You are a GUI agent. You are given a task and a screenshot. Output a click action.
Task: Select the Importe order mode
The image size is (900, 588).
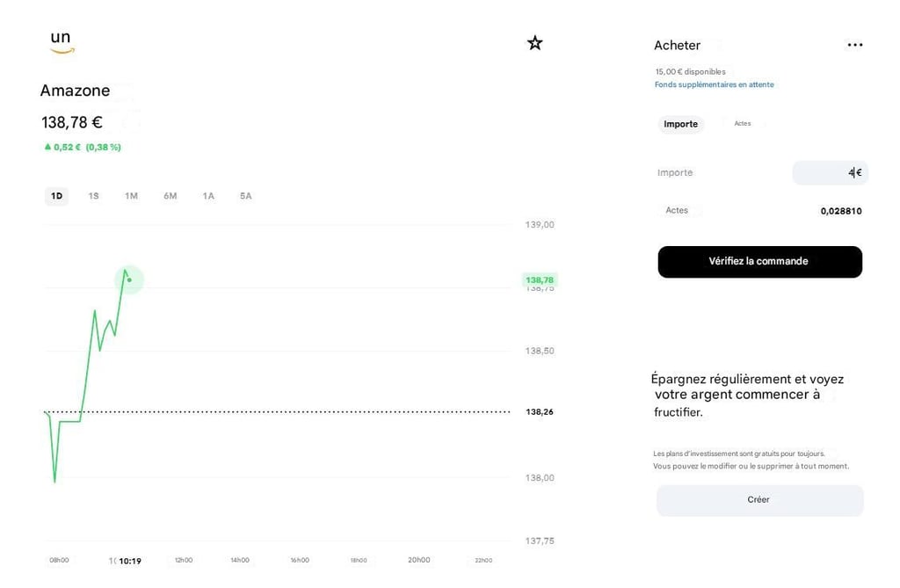click(x=680, y=124)
